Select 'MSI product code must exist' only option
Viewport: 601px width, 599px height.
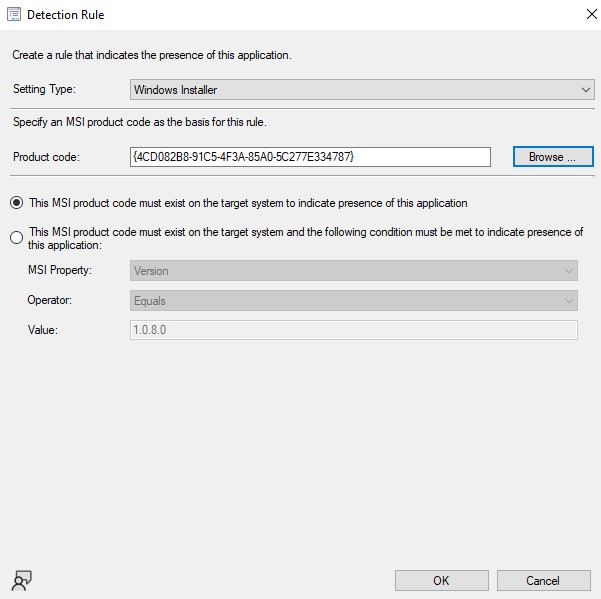(16, 203)
